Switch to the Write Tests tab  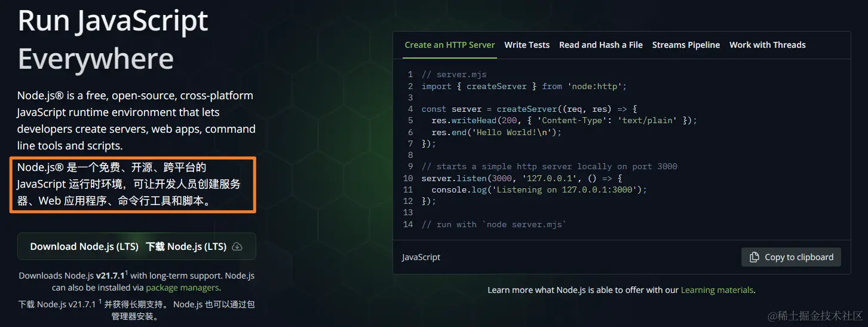coord(527,45)
